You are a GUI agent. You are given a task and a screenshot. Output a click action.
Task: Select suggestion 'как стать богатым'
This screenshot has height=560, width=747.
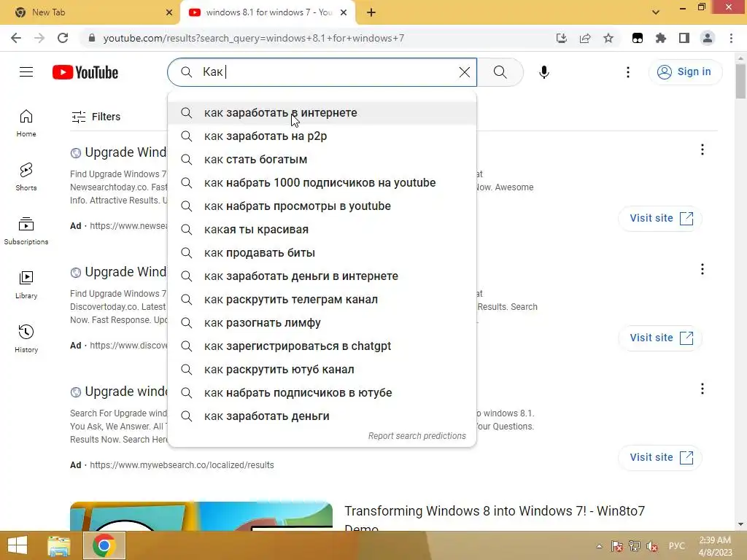tap(322, 160)
